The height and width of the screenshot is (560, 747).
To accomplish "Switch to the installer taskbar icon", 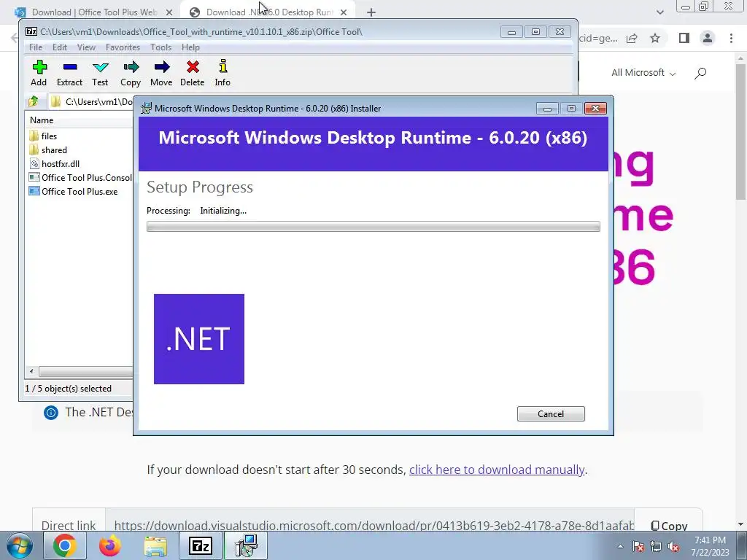I will (246, 545).
